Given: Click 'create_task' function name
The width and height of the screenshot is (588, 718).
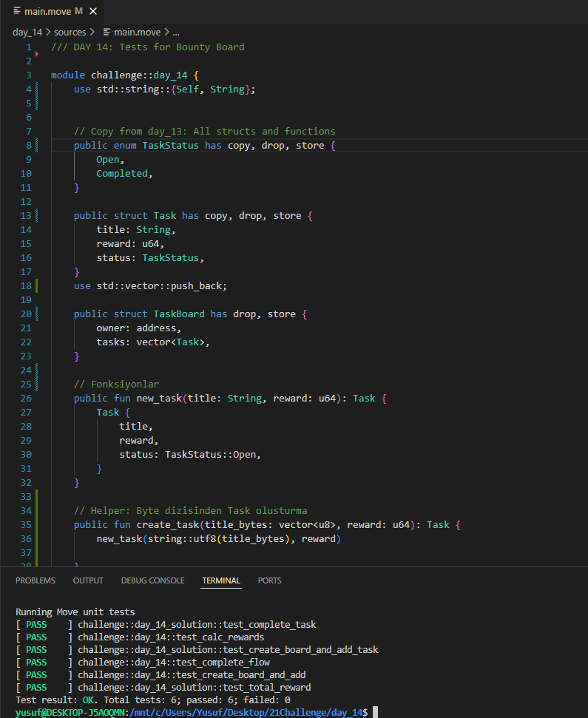Looking at the screenshot, I should click(x=168, y=525).
